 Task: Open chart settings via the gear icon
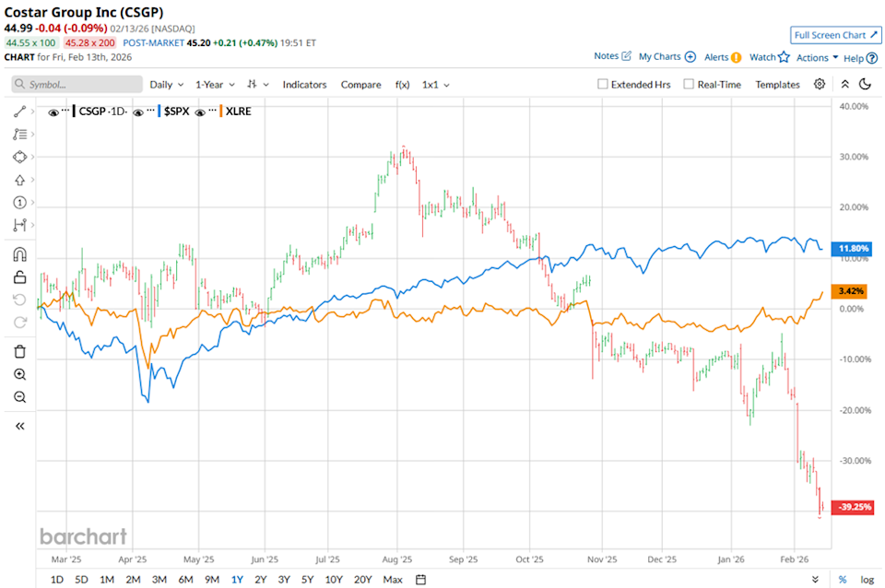820,84
